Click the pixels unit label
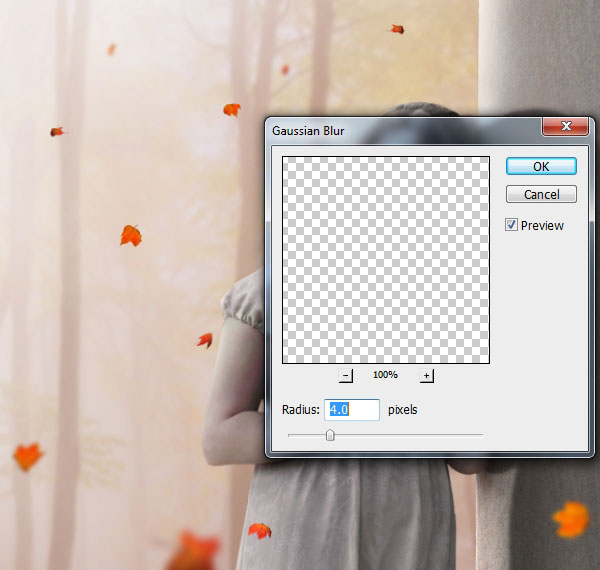The width and height of the screenshot is (600, 570). pyautogui.click(x=403, y=410)
